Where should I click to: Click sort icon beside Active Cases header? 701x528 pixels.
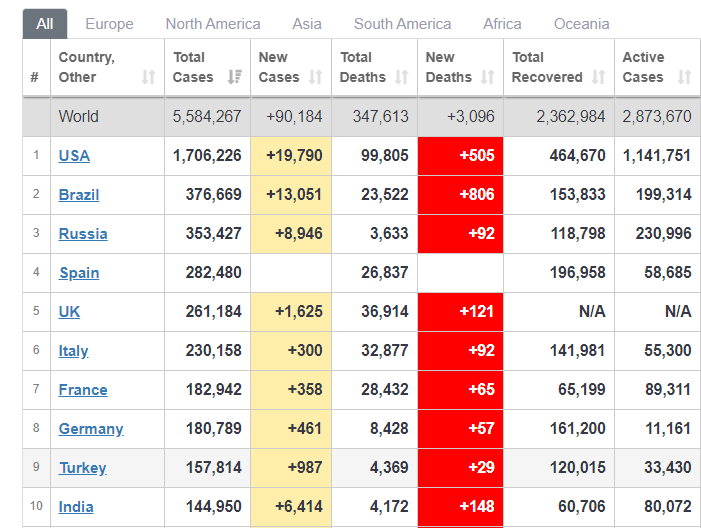tap(684, 77)
